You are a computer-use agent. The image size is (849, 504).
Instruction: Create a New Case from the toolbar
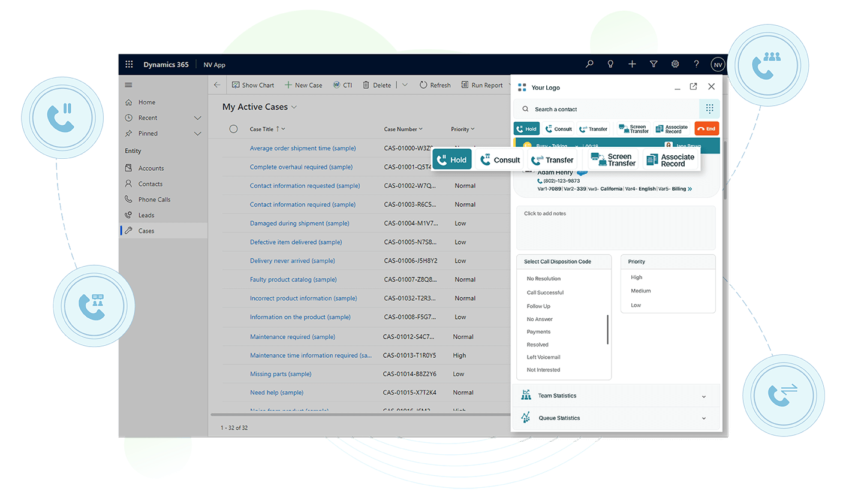[303, 84]
